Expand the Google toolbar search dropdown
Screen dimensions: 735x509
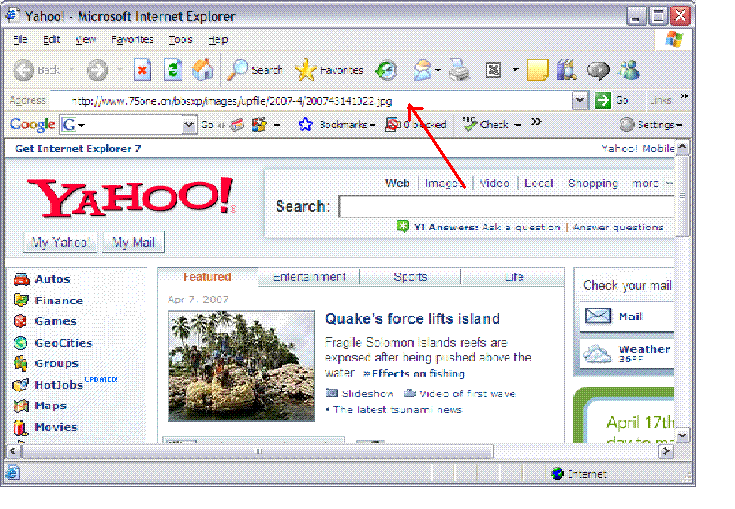(x=189, y=125)
